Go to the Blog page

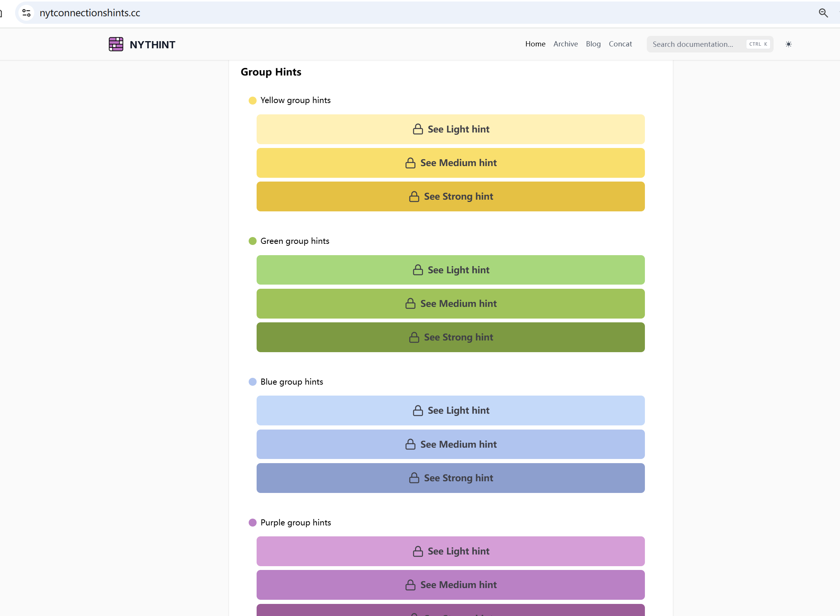pos(593,44)
